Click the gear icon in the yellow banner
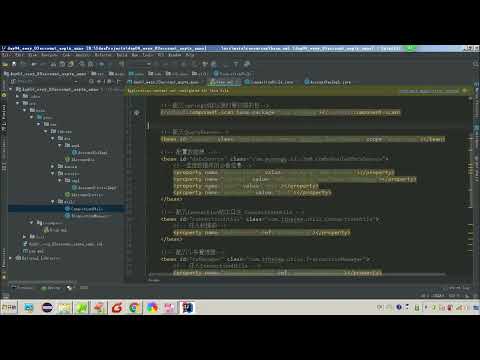Image resolution: width=480 pixels, height=360 pixels. 465,91
